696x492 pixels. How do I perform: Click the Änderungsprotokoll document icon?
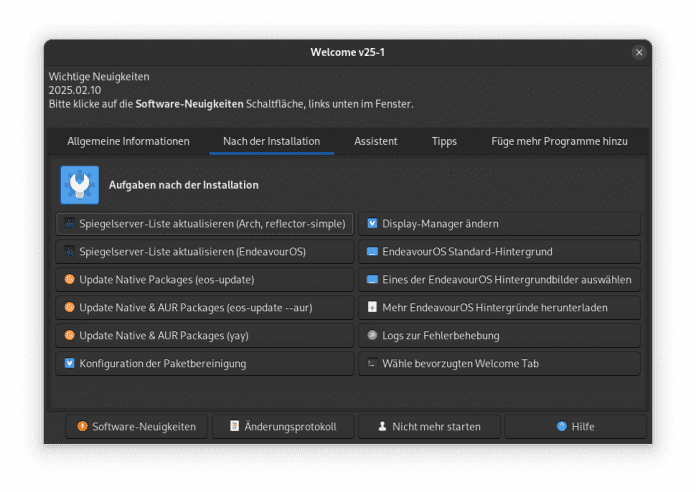[x=234, y=427]
